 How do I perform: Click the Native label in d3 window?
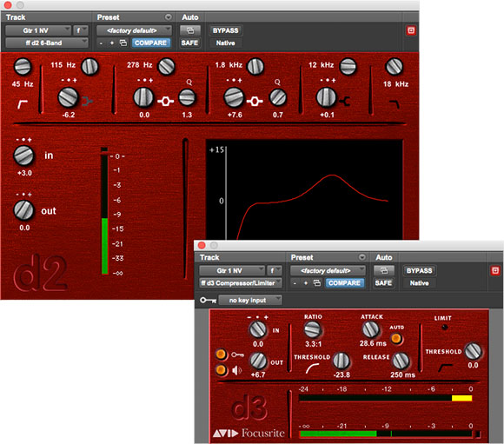(x=419, y=283)
